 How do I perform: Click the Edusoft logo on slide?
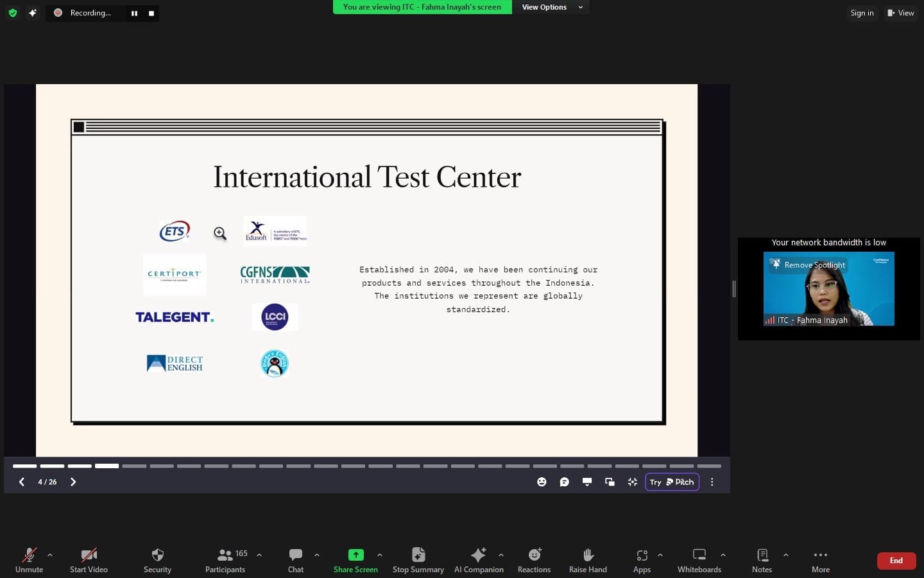pos(275,231)
